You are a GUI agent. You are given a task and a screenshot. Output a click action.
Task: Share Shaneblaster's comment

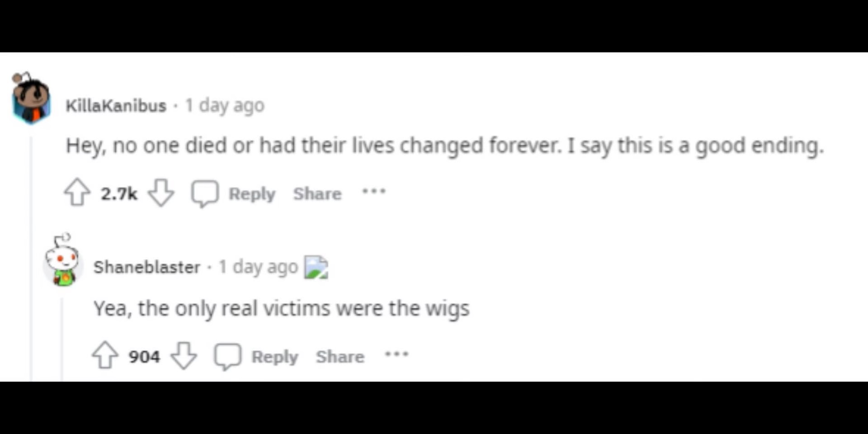click(x=340, y=356)
